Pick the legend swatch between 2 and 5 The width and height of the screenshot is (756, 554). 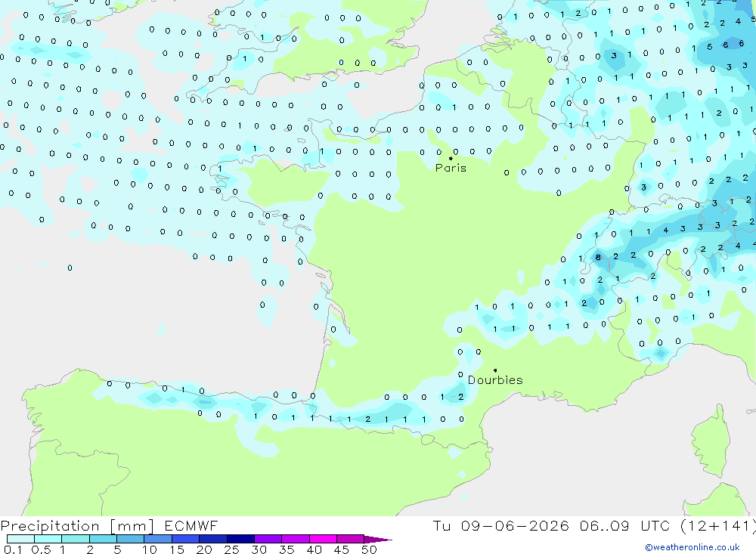coord(103,539)
